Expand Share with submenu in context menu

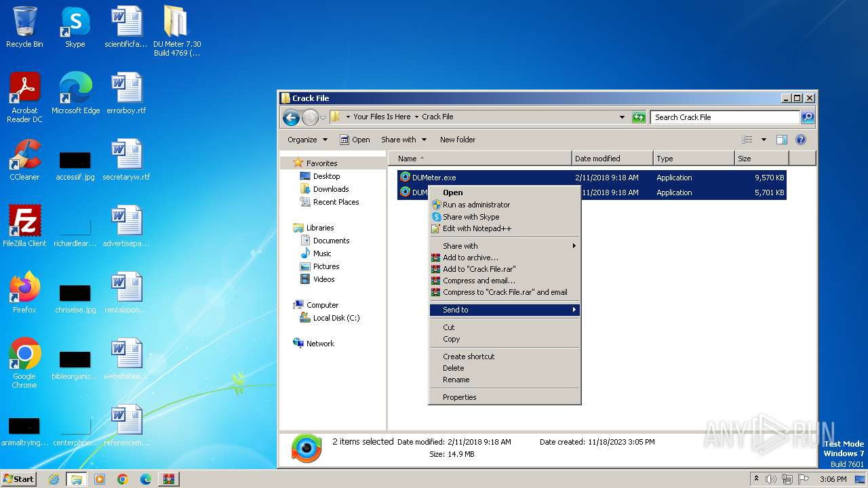(x=505, y=246)
